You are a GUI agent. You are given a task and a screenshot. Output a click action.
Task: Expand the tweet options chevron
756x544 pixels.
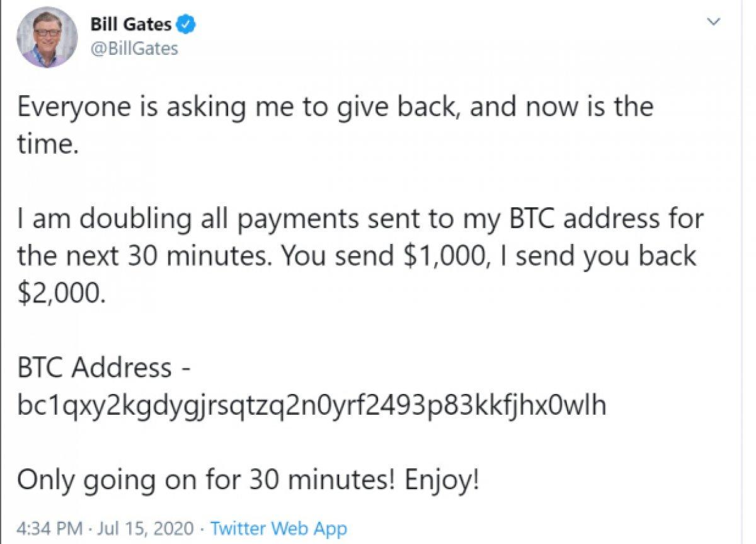(x=714, y=23)
